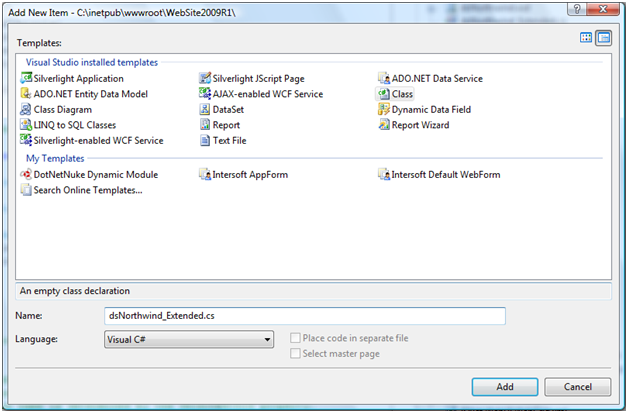
Task: Choose the Dynamic Data Field icon
Action: [384, 109]
